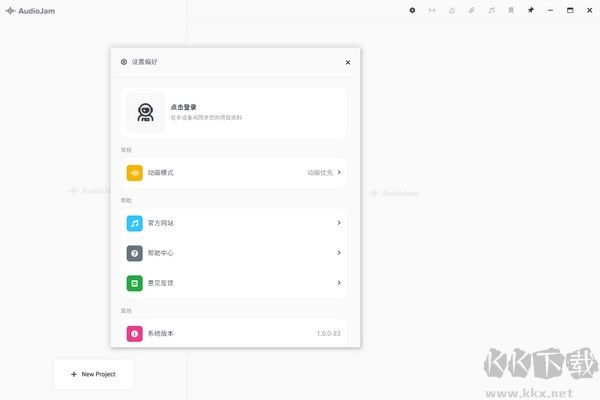Click the New Project button
The image size is (600, 400).
point(93,374)
